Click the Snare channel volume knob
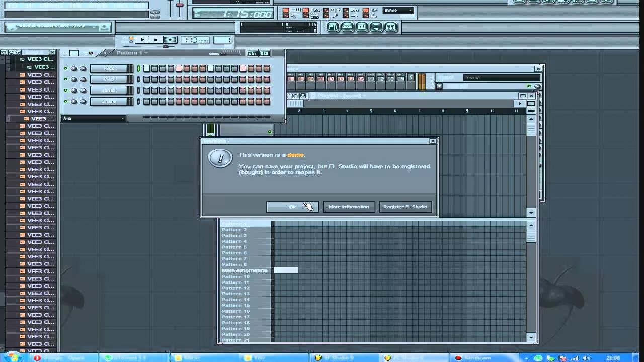This screenshot has height=362, width=644. click(x=83, y=102)
